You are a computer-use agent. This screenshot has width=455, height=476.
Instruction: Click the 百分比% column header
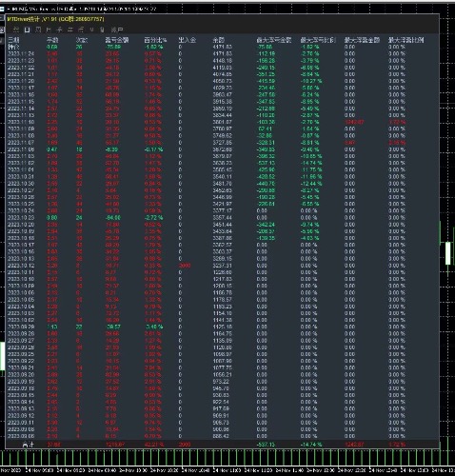coord(155,40)
